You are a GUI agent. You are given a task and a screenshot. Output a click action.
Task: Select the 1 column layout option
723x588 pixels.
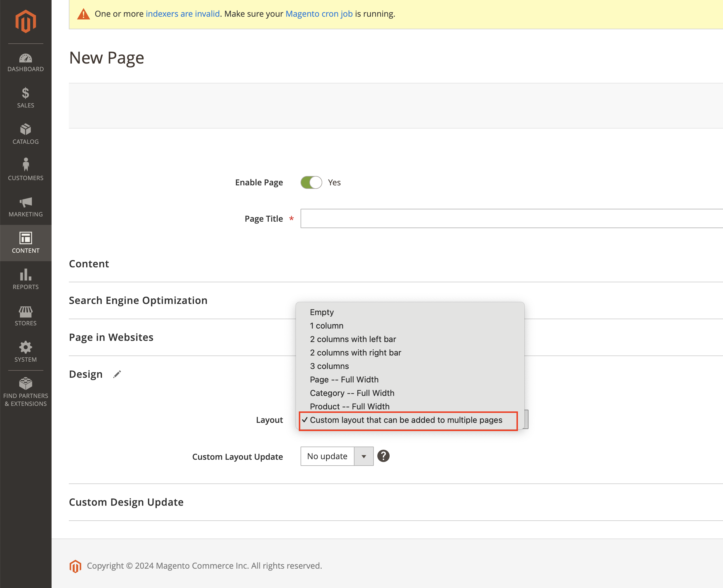[x=326, y=326]
